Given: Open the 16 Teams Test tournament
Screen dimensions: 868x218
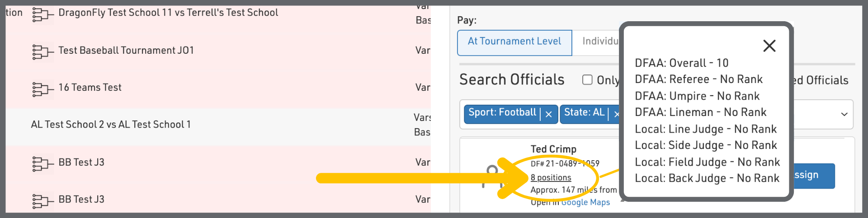Looking at the screenshot, I should [x=90, y=88].
